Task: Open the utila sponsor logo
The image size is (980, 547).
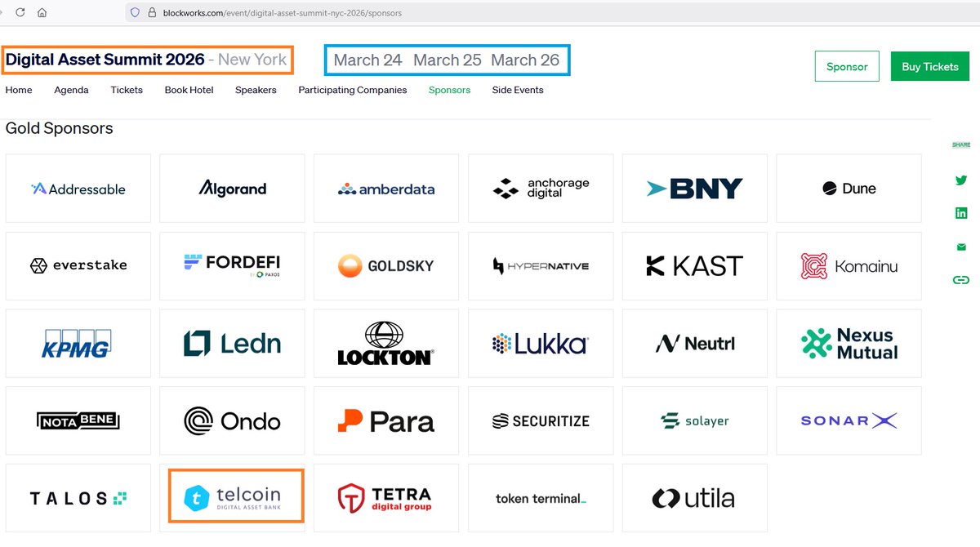Action: click(695, 498)
